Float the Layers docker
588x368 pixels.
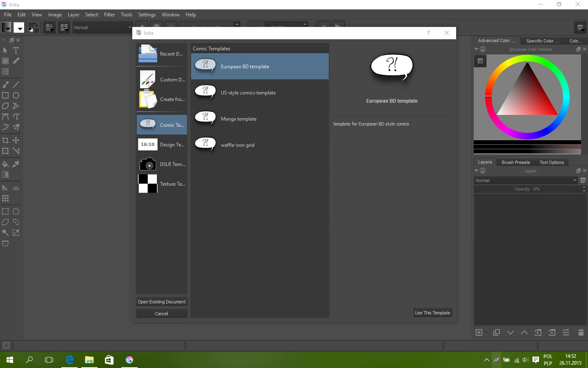tap(579, 171)
